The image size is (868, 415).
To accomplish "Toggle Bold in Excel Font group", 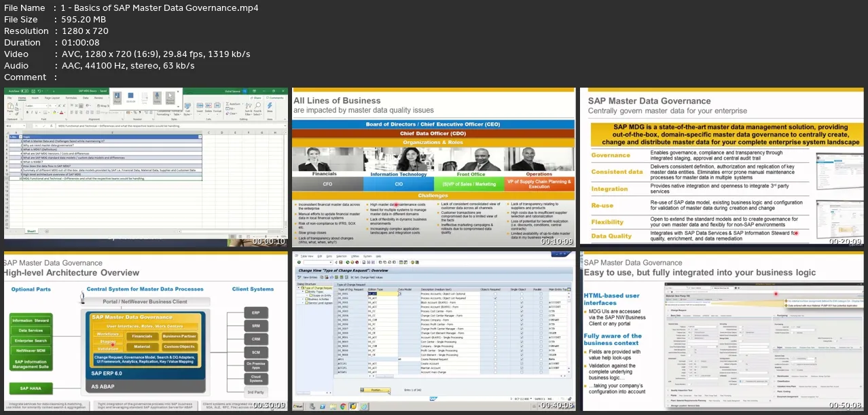I will [27, 112].
